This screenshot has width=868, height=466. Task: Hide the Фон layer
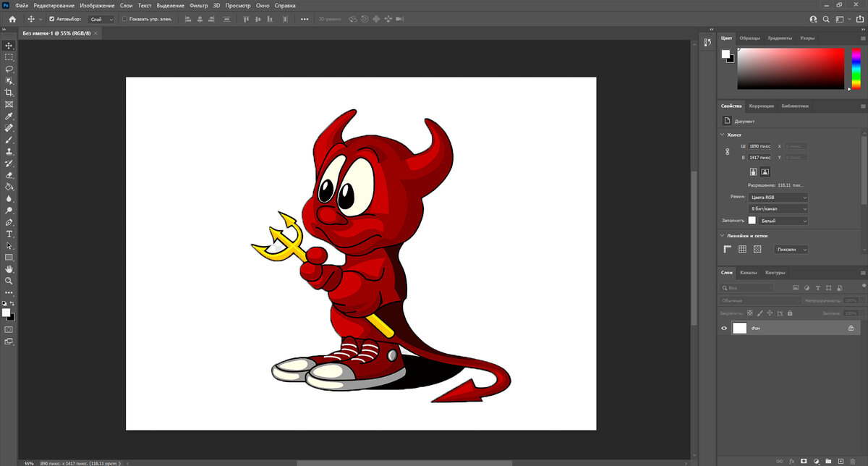click(x=724, y=328)
